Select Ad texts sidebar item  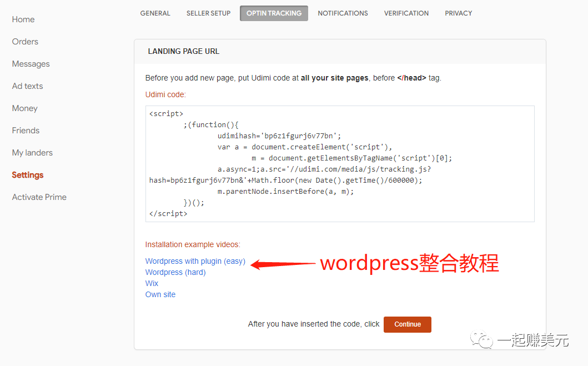click(27, 86)
